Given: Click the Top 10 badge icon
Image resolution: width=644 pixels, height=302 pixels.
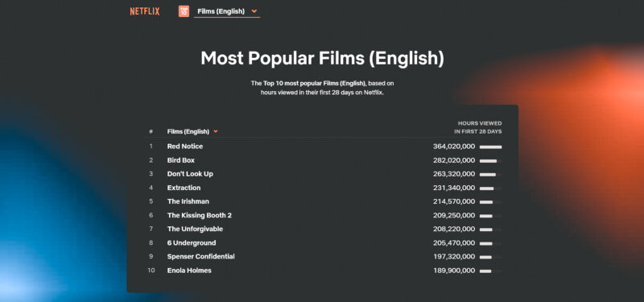Looking at the screenshot, I should pos(184,11).
